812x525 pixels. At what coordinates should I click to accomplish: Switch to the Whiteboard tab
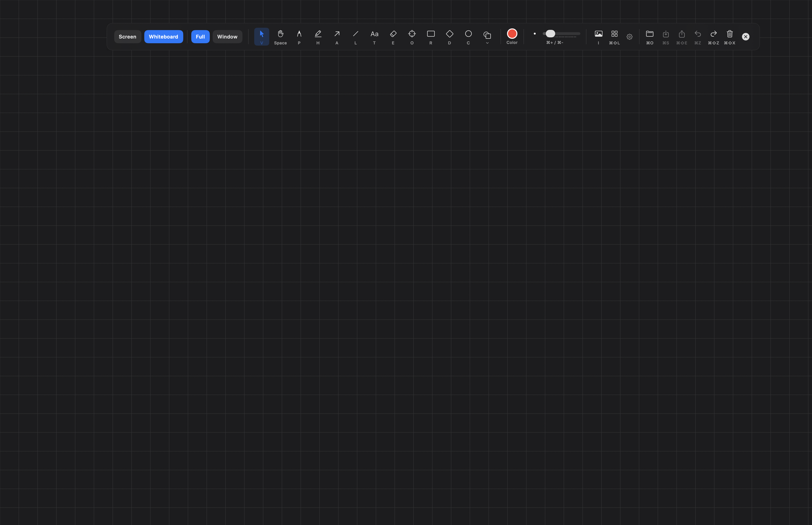[x=164, y=36]
